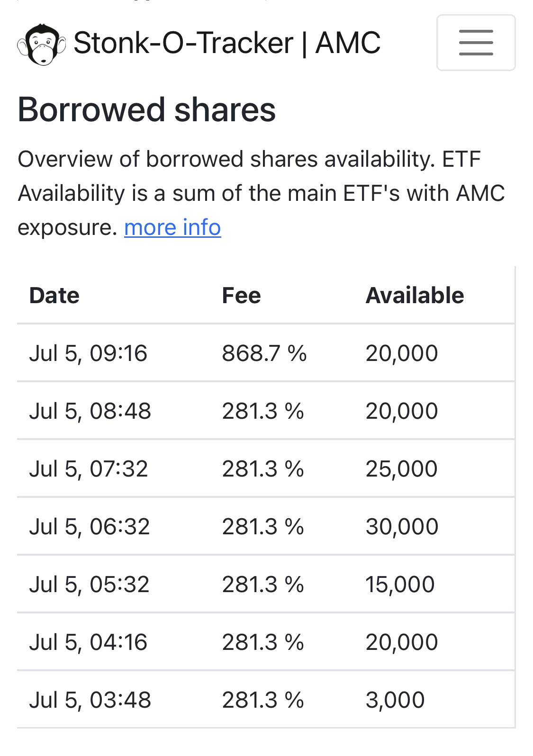This screenshot has height=756, width=533.
Task: Select the Jul 5, 08:48 row date
Action: point(90,411)
